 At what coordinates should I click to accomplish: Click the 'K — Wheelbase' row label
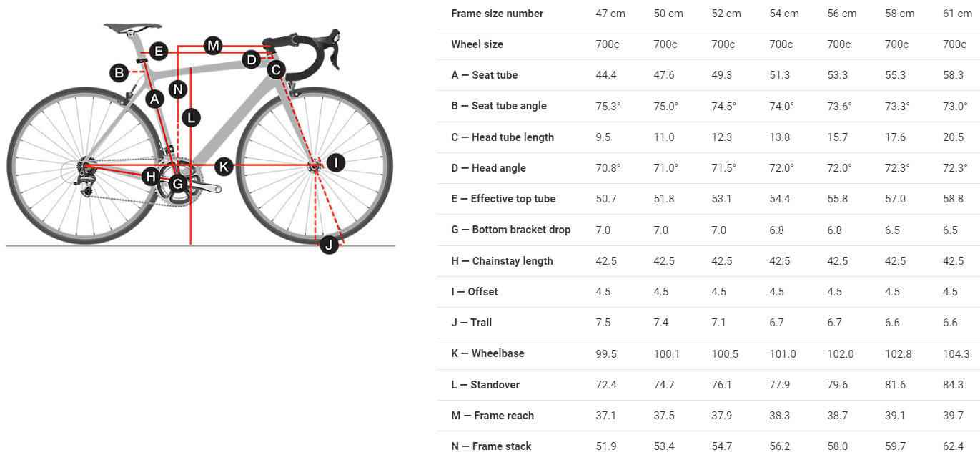click(487, 353)
